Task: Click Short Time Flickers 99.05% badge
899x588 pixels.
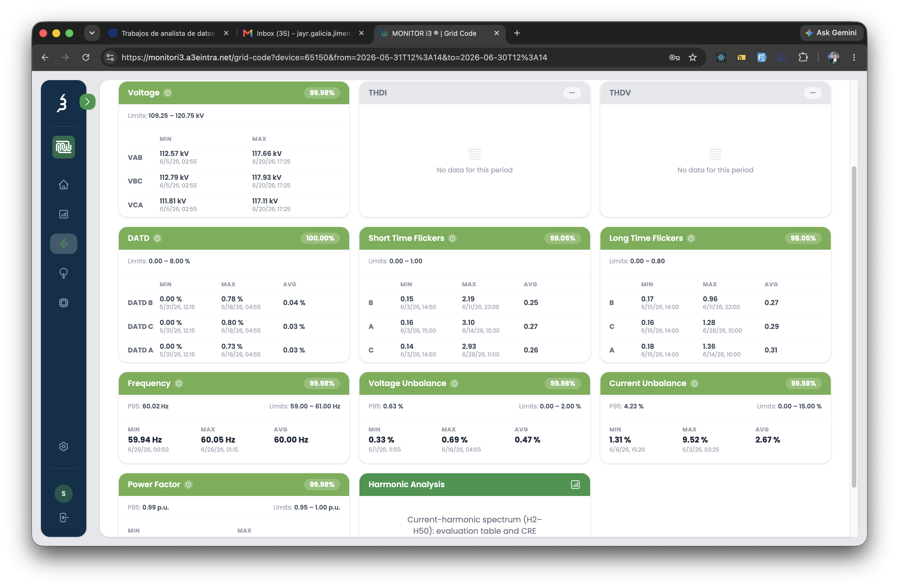Action: point(562,238)
